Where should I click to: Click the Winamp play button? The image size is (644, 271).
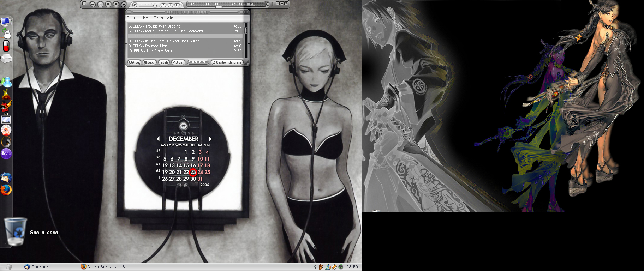pos(100,4)
